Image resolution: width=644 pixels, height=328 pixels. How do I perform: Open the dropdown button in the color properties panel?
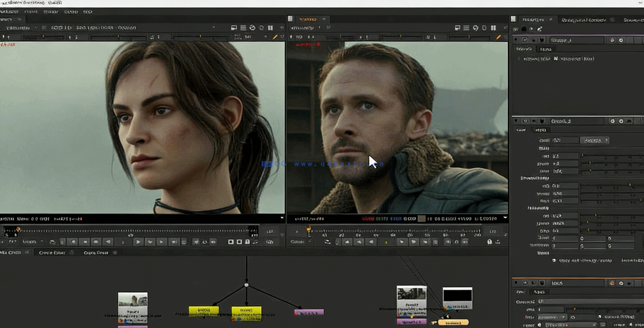click(x=594, y=140)
